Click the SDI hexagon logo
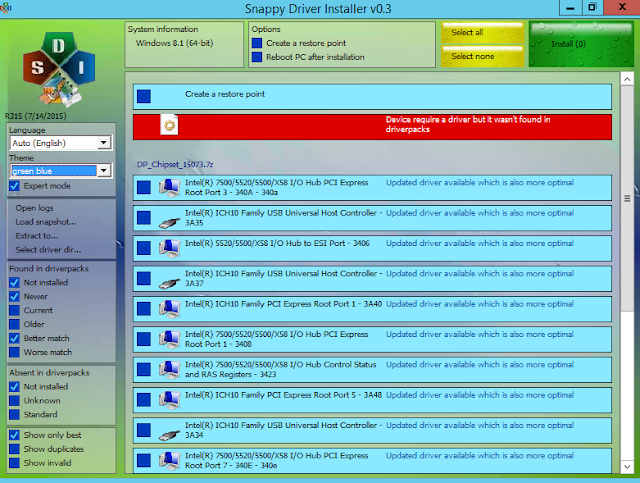640x483 pixels. tap(59, 68)
